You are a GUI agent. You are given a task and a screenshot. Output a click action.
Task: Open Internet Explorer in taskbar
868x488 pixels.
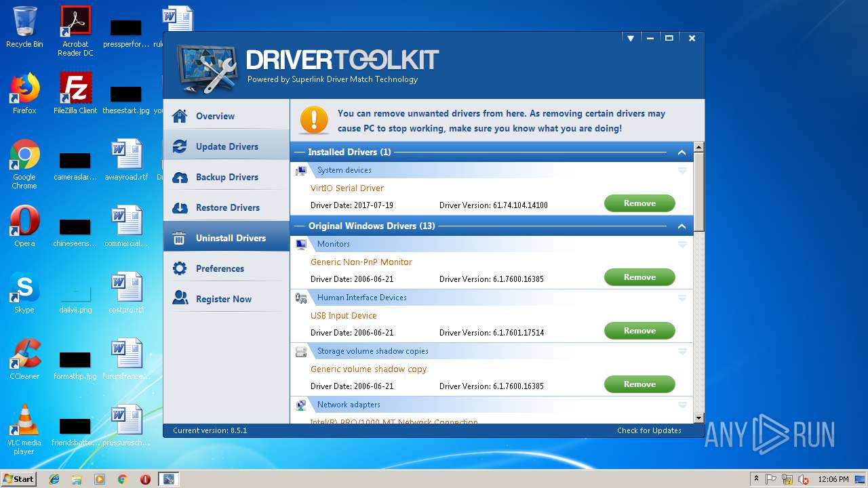(x=54, y=479)
